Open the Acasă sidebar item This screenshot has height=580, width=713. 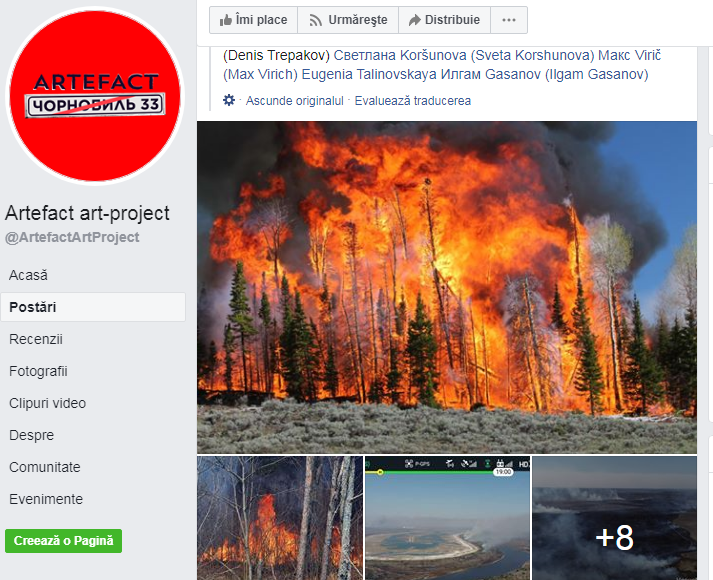pos(28,275)
